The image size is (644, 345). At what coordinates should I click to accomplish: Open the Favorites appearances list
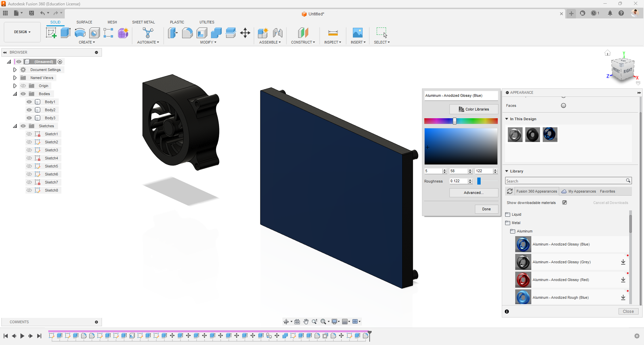607,191
